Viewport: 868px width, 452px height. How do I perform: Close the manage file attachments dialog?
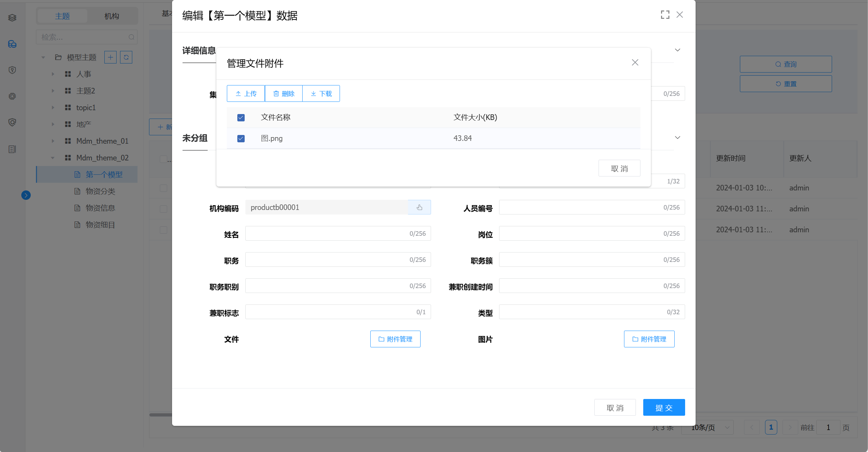(x=635, y=62)
